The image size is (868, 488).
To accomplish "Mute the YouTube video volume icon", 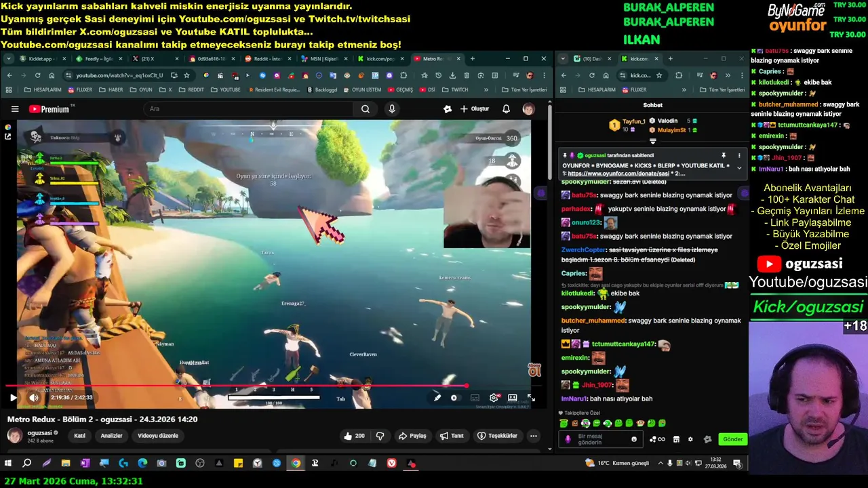I will 33,398.
